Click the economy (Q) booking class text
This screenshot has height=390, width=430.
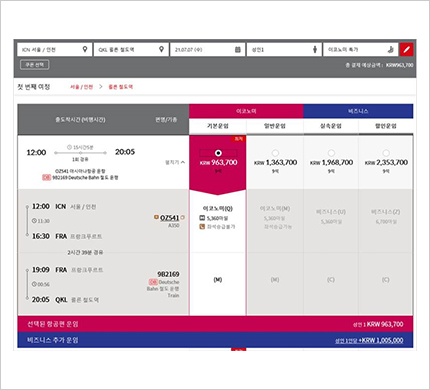(x=218, y=208)
